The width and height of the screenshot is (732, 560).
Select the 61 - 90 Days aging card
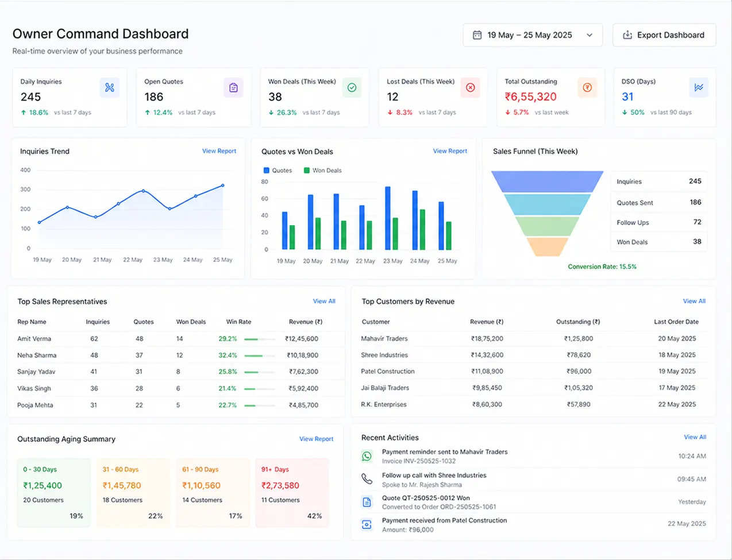click(x=213, y=493)
